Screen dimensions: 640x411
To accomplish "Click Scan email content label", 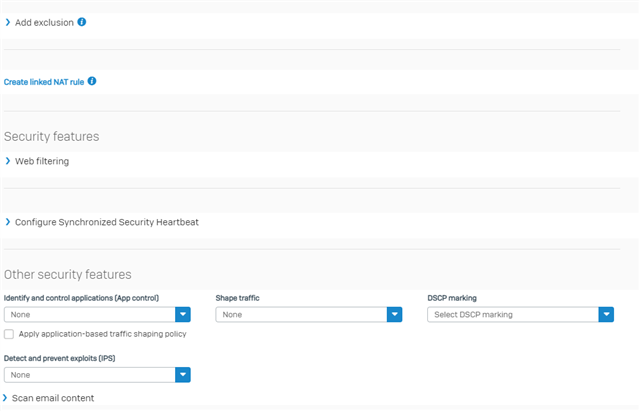I will [x=53, y=398].
